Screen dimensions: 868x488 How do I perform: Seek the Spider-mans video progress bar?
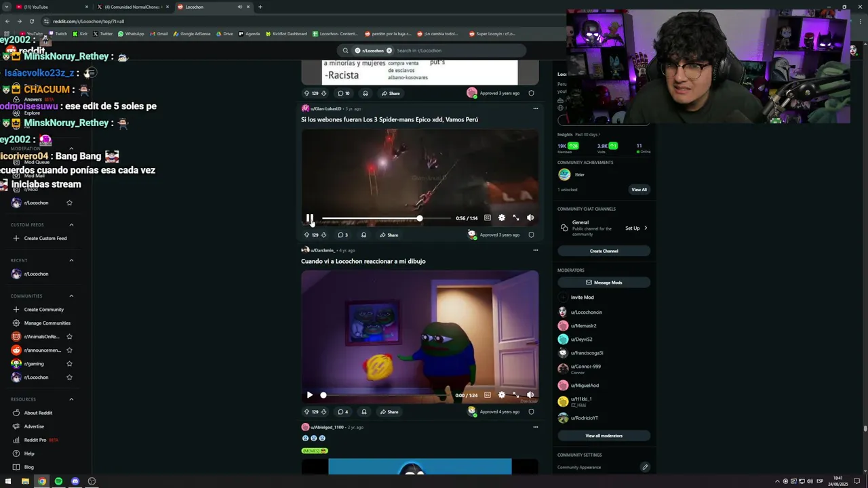tap(387, 218)
